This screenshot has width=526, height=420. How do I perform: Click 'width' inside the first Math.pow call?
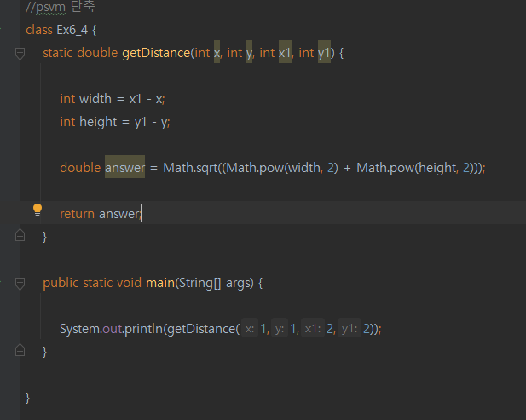coord(304,168)
